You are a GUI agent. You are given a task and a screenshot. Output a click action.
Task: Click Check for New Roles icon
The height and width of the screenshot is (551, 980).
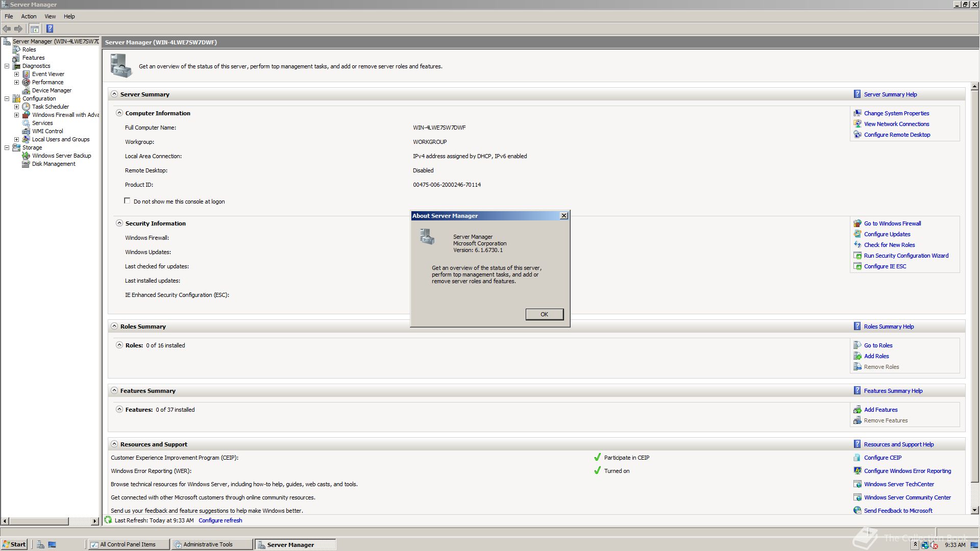tap(857, 244)
